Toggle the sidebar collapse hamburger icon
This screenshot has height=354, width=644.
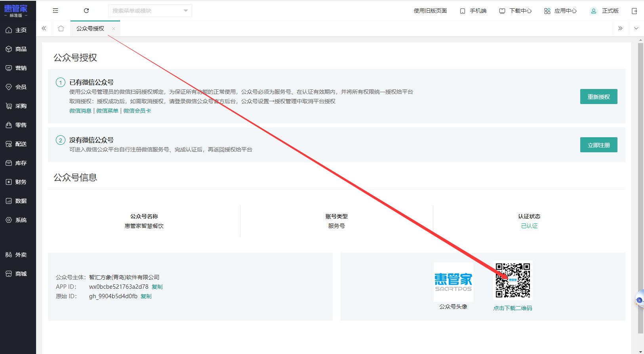[55, 11]
